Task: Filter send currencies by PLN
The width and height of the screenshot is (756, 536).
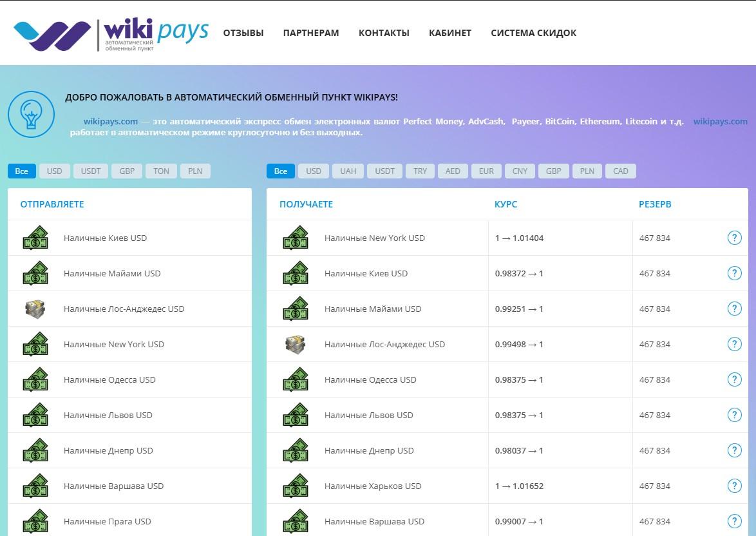Action: click(x=195, y=171)
